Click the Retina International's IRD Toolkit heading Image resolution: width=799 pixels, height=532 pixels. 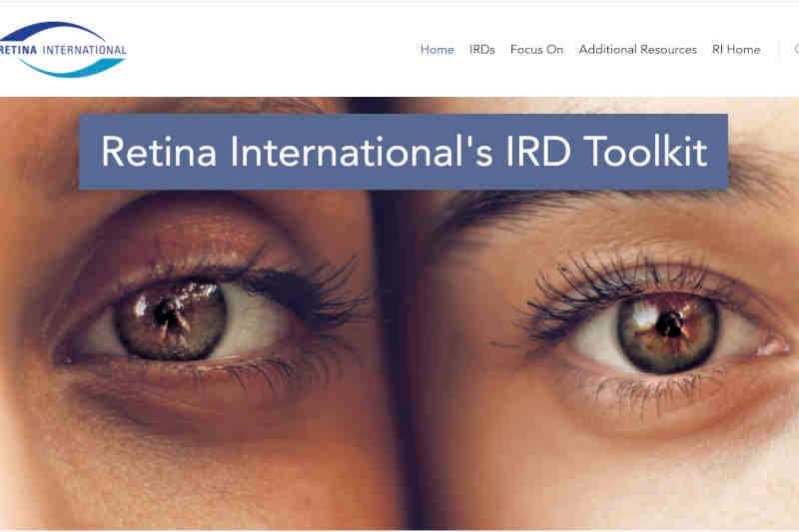(x=403, y=152)
